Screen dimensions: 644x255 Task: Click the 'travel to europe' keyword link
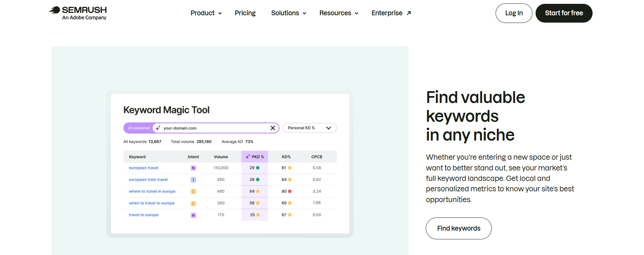pyautogui.click(x=144, y=215)
